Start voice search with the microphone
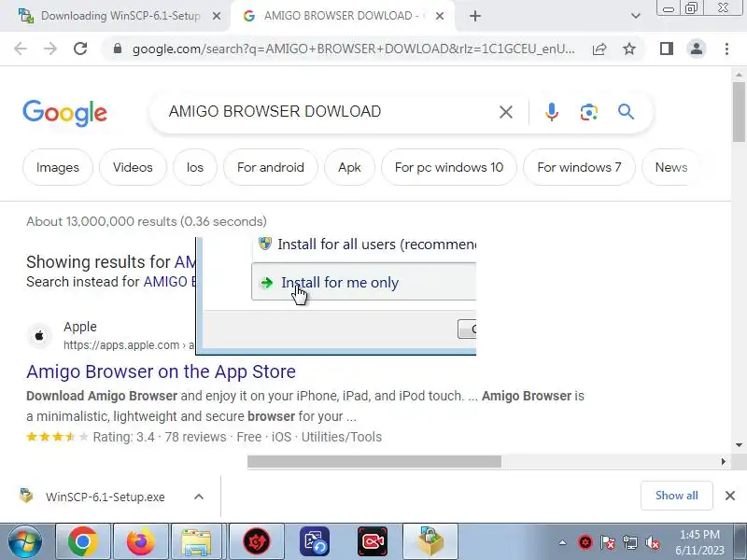 (x=552, y=112)
